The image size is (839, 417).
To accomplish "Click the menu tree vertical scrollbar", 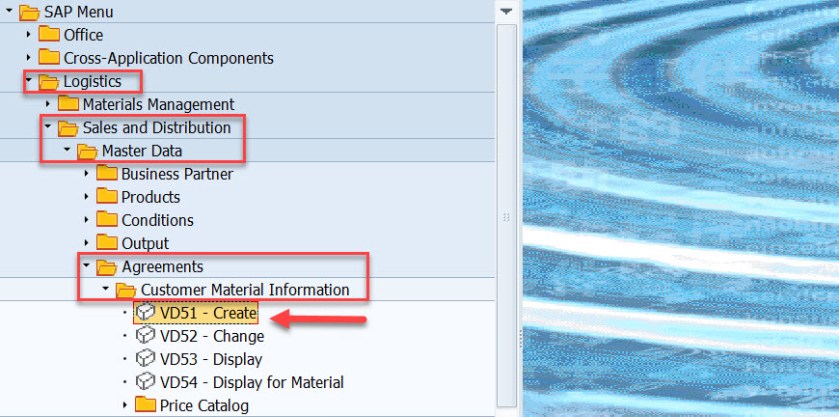I will (506, 217).
